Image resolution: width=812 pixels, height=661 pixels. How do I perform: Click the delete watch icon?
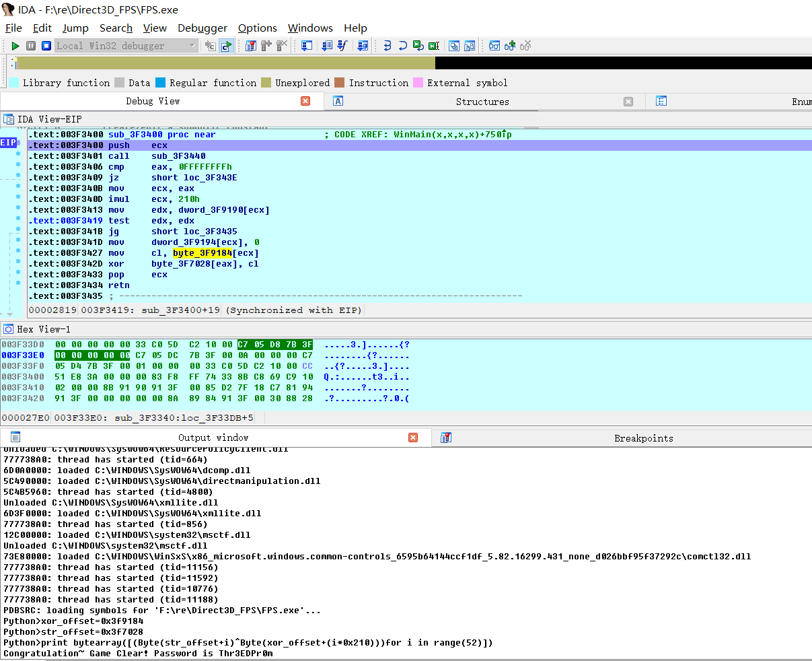tap(525, 46)
